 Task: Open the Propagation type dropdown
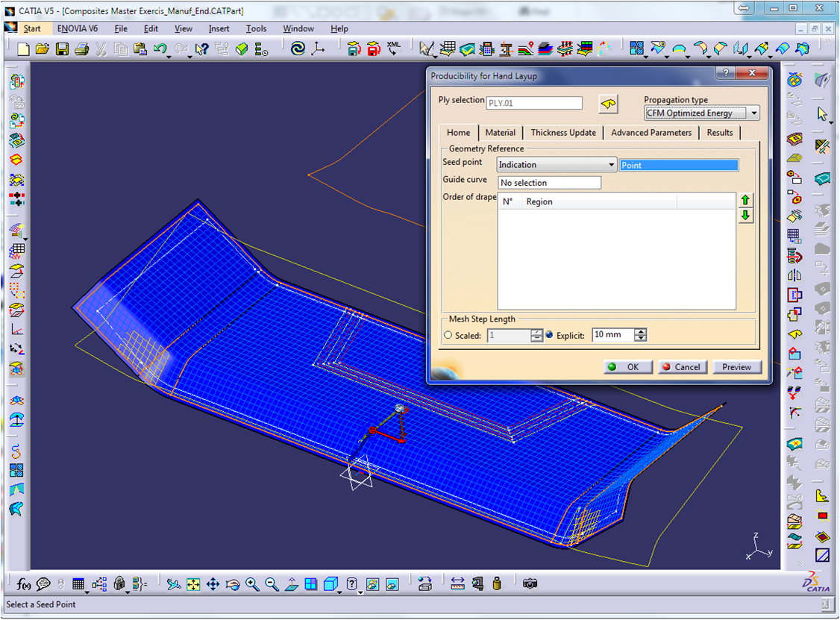(x=754, y=113)
